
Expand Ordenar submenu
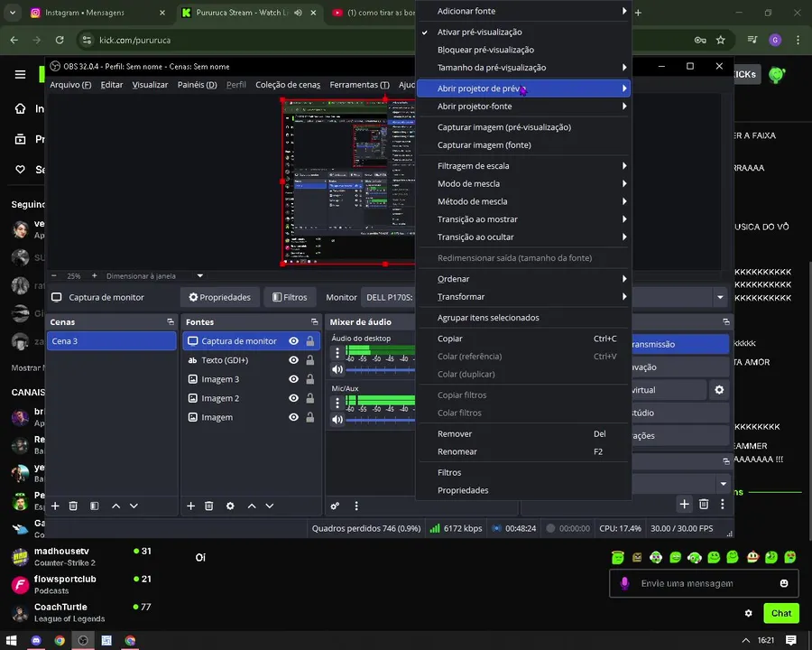pos(523,279)
